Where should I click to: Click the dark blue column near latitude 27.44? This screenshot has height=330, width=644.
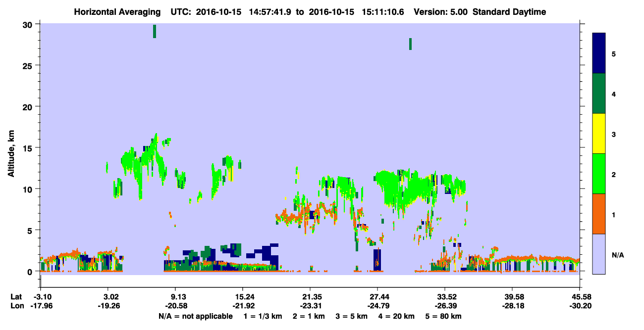[x=377, y=260]
